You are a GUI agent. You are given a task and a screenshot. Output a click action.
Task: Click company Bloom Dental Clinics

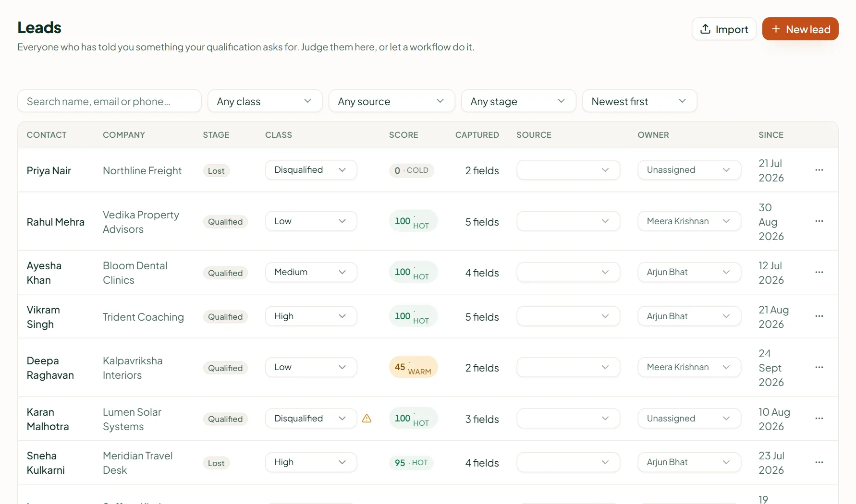tap(135, 273)
